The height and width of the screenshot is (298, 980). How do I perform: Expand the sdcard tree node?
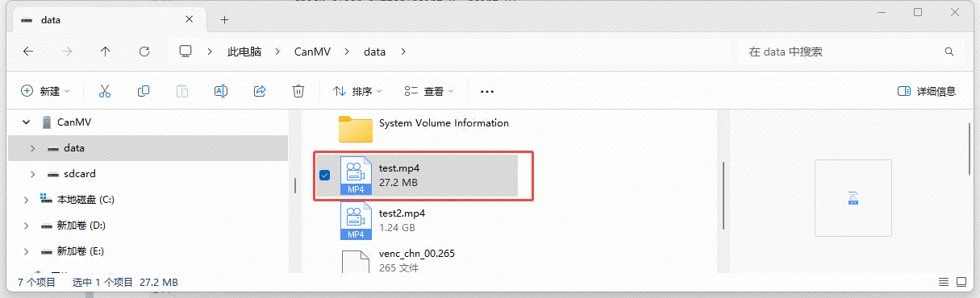coord(32,174)
